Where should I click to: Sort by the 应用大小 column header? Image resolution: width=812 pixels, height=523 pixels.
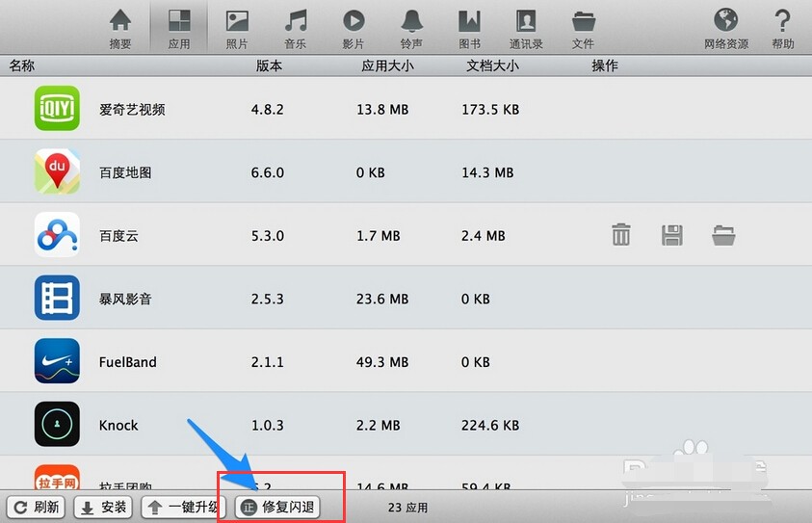[387, 65]
